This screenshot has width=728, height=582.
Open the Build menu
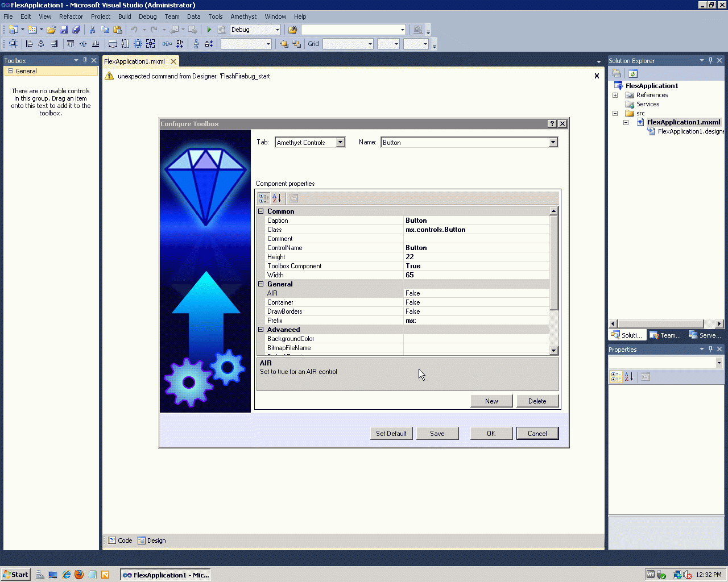pos(125,16)
